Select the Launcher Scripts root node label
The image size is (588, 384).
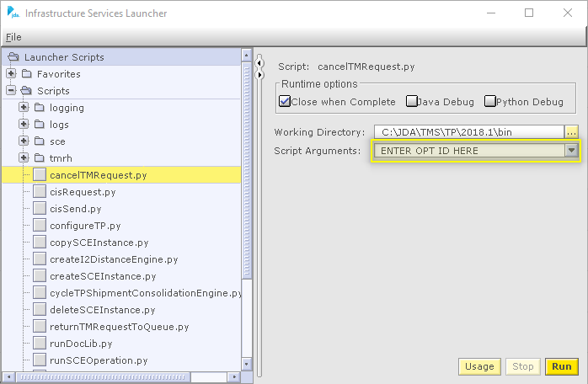pos(64,57)
